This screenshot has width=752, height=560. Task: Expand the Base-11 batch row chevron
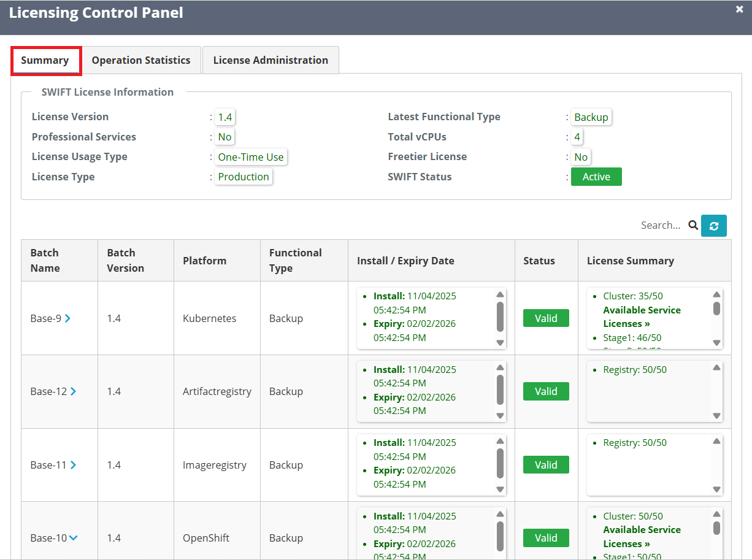73,465
